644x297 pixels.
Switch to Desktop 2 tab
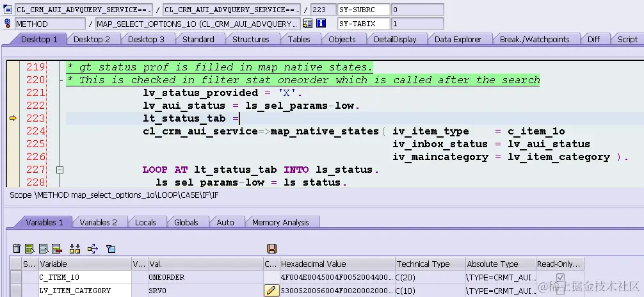[92, 40]
